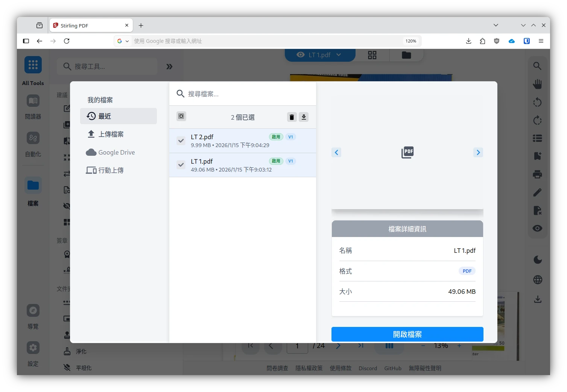Select Google Drive source
The image size is (567, 392).
116,152
